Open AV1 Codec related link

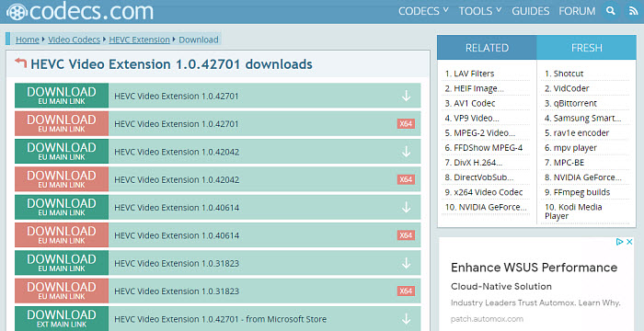click(x=475, y=103)
